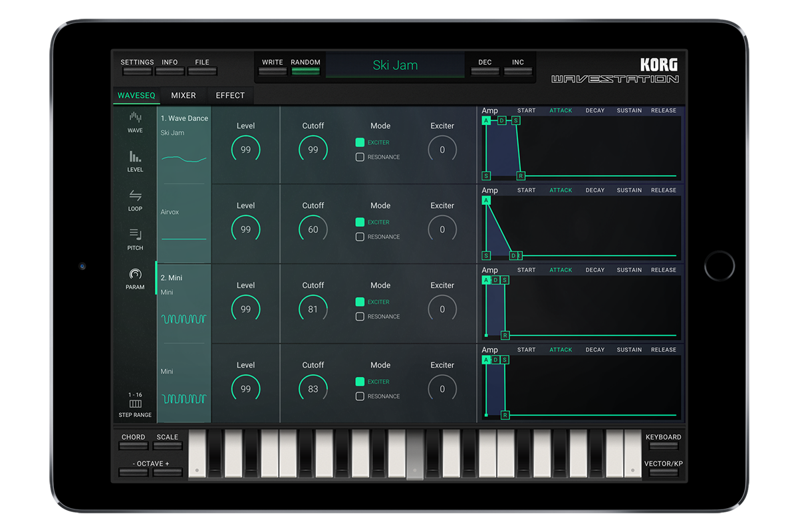Click the Cutoff knob showing 60
The height and width of the screenshot is (532, 798).
[313, 229]
